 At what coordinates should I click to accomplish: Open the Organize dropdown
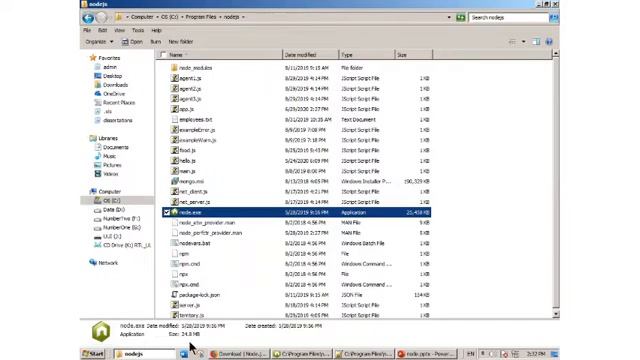pyautogui.click(x=99, y=42)
